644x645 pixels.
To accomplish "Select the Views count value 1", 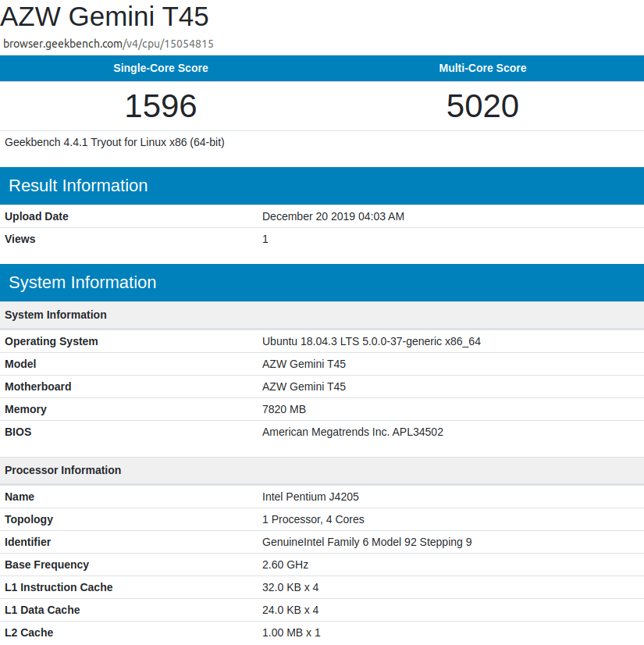I will 265,239.
